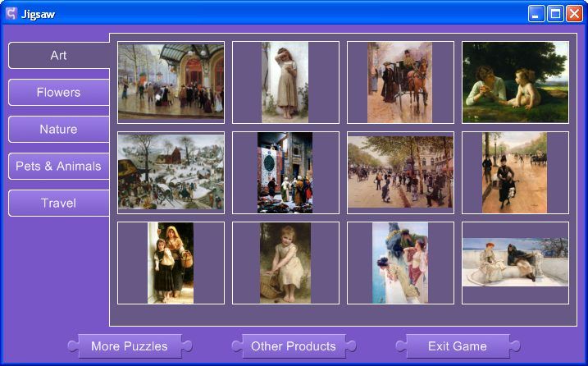Open the two children lying on grass painting

coord(515,82)
